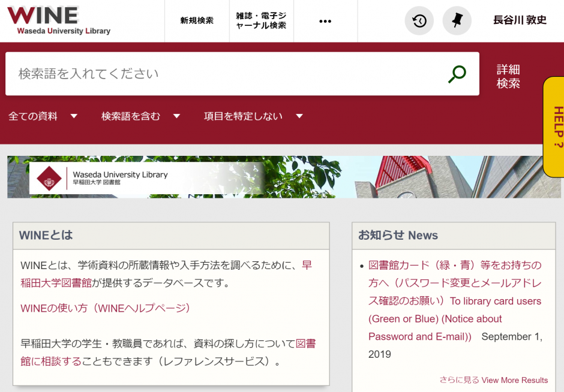View pinned records with the pushpin icon
The height and width of the screenshot is (392, 564).
pos(457,20)
